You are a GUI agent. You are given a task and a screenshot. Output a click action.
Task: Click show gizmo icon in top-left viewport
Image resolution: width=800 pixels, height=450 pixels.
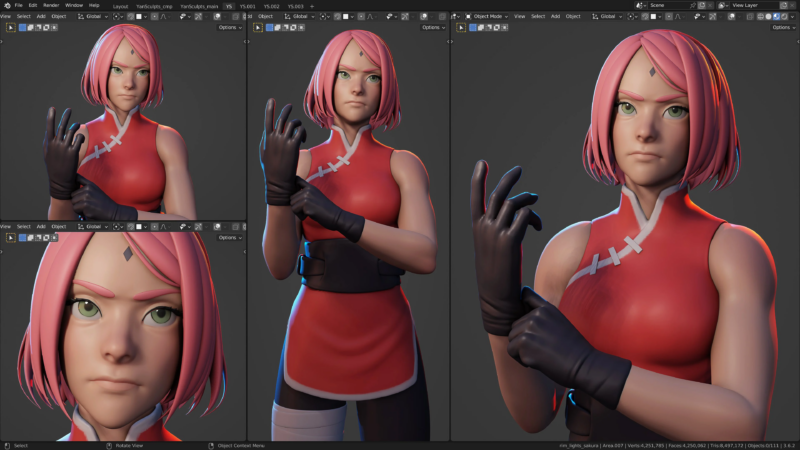[198, 16]
